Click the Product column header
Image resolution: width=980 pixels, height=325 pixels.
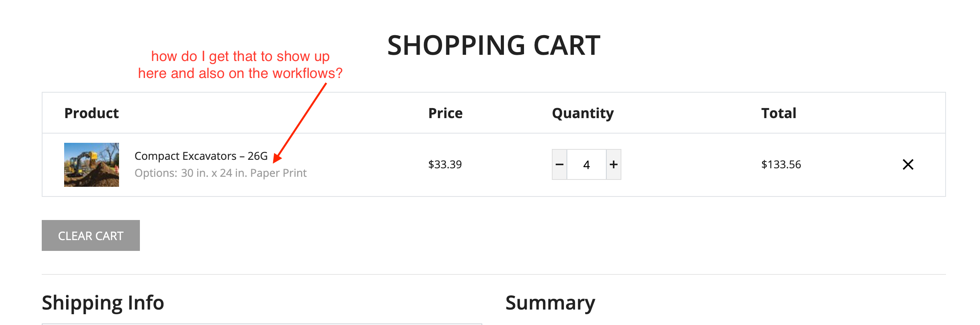pos(92,113)
